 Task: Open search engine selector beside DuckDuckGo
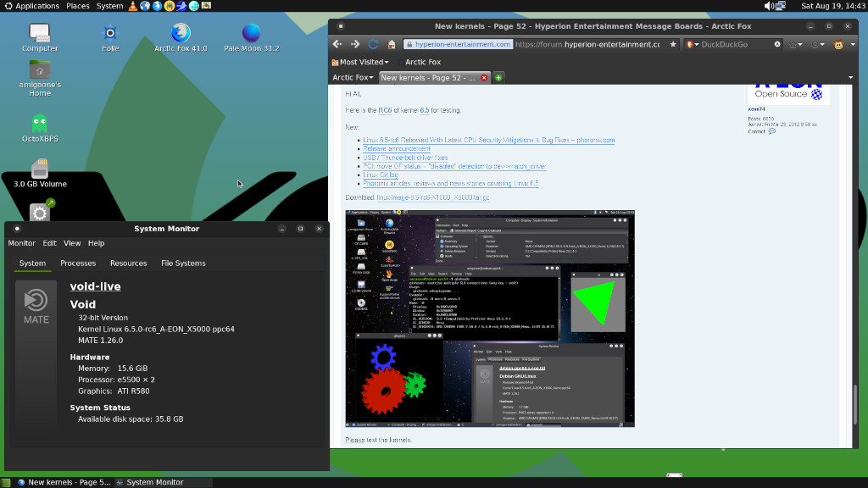click(692, 44)
